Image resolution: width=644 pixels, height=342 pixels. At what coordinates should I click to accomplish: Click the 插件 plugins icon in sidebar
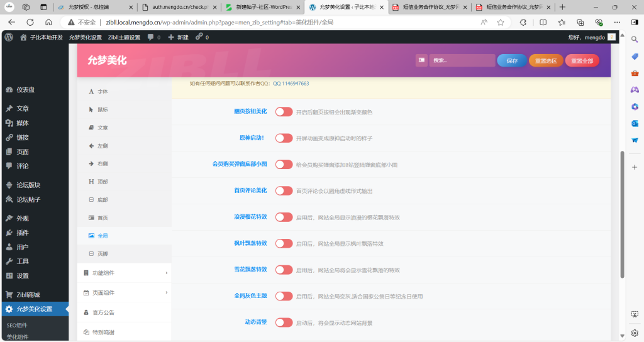pos(9,233)
